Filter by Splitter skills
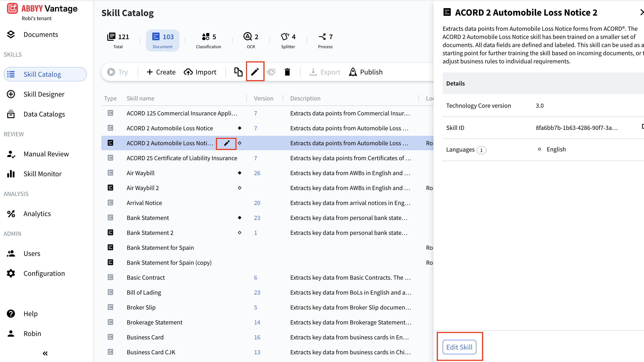The height and width of the screenshot is (362, 644). 288,40
